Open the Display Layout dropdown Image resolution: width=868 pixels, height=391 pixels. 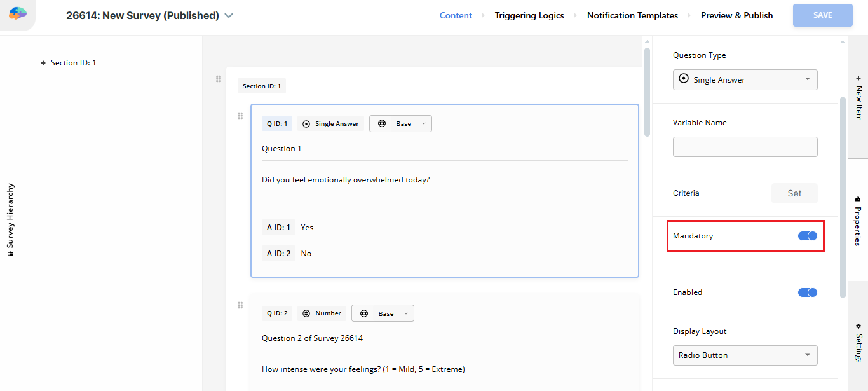pyautogui.click(x=745, y=355)
